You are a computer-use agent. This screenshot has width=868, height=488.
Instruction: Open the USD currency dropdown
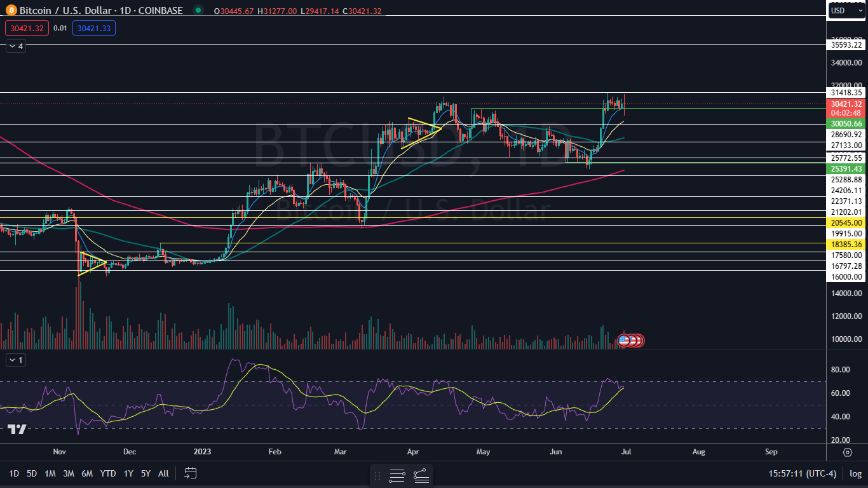pos(847,11)
